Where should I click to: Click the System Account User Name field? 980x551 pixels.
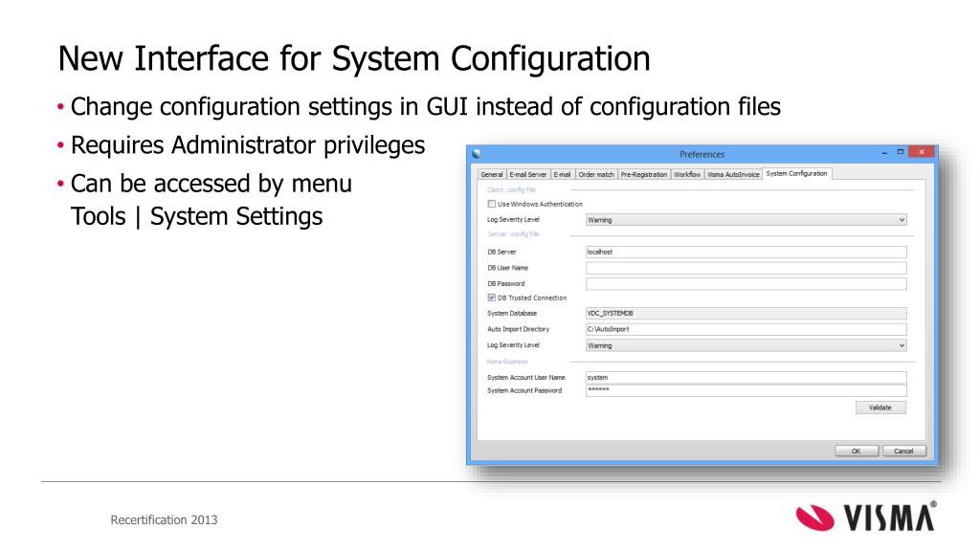746,377
